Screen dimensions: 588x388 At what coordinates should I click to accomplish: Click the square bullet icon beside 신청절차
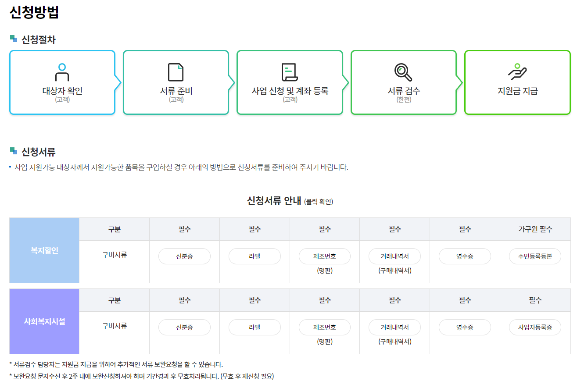click(14, 39)
